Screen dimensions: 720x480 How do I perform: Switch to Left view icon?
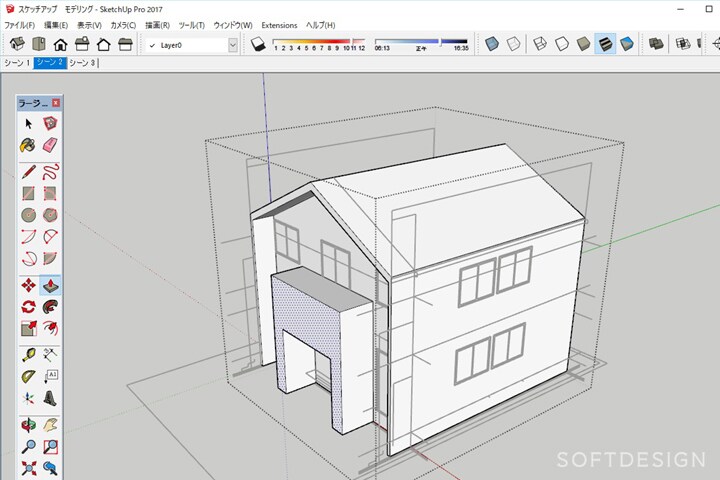click(125, 44)
